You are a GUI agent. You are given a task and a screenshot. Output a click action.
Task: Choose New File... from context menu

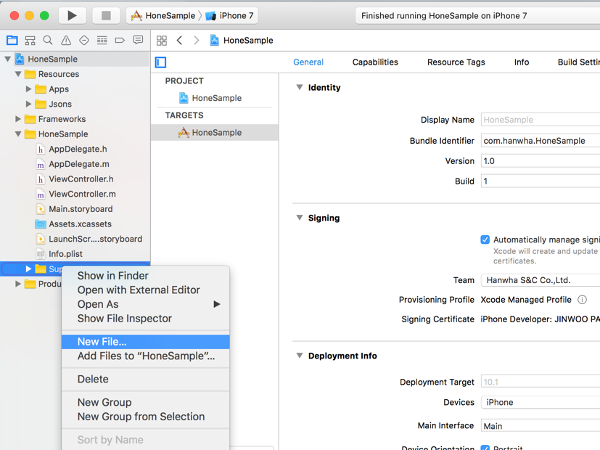pos(145,342)
